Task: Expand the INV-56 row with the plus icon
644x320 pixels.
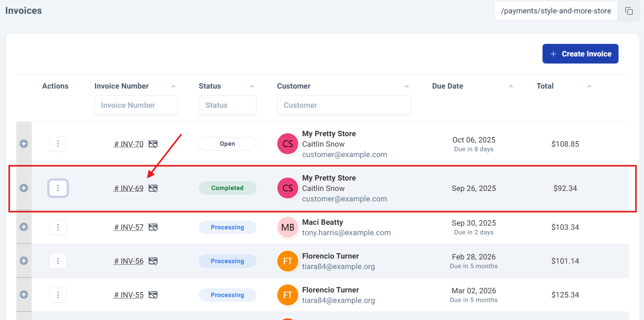Action: pyautogui.click(x=24, y=261)
